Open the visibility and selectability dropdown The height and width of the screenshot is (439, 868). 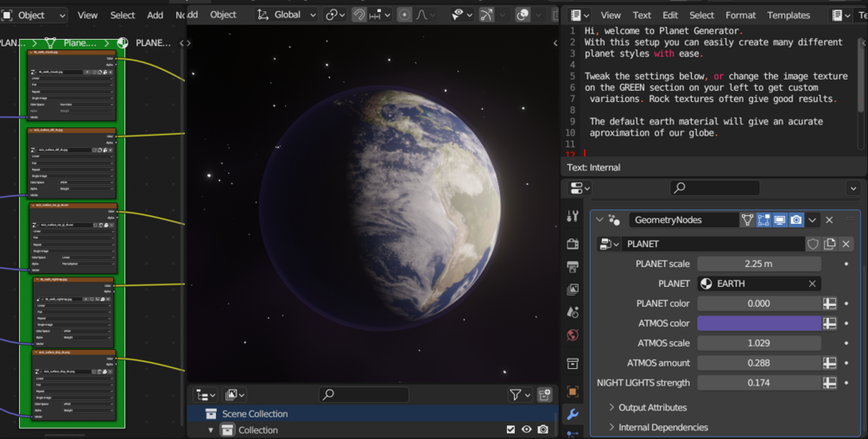click(x=460, y=15)
